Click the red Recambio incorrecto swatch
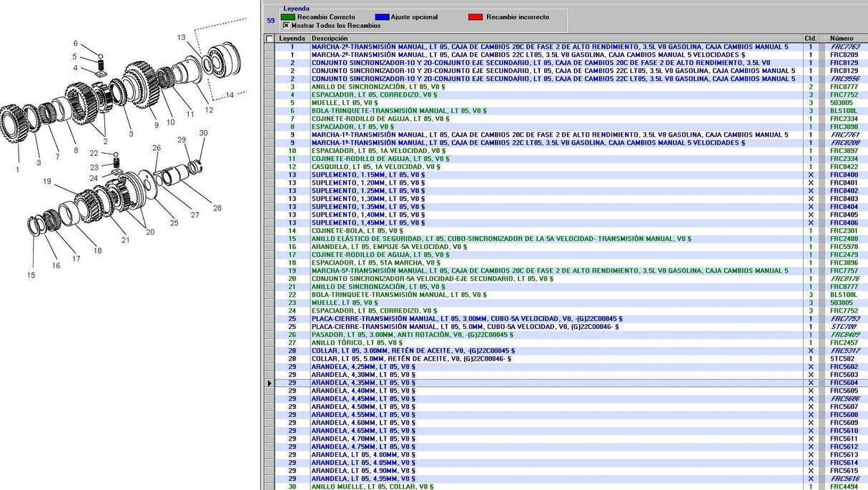The image size is (868, 490). coord(475,17)
